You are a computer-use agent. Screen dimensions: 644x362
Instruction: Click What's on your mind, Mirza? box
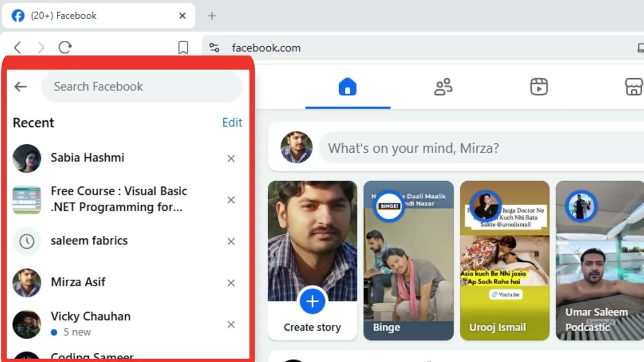pos(481,148)
